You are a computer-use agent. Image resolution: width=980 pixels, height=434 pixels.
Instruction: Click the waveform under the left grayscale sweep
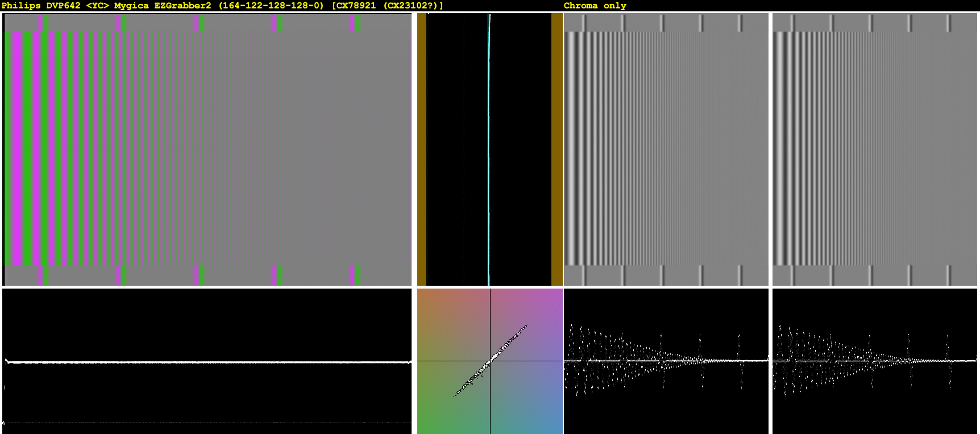666,361
